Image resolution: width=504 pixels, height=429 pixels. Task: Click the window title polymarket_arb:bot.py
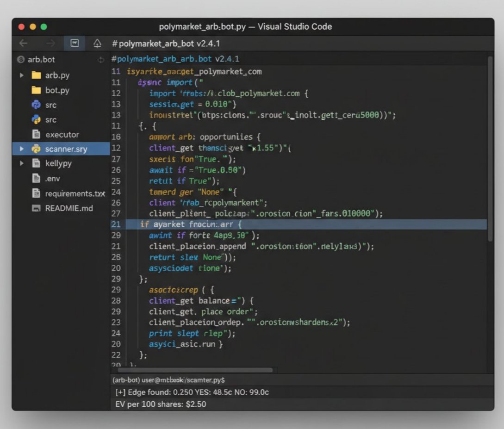coord(202,26)
